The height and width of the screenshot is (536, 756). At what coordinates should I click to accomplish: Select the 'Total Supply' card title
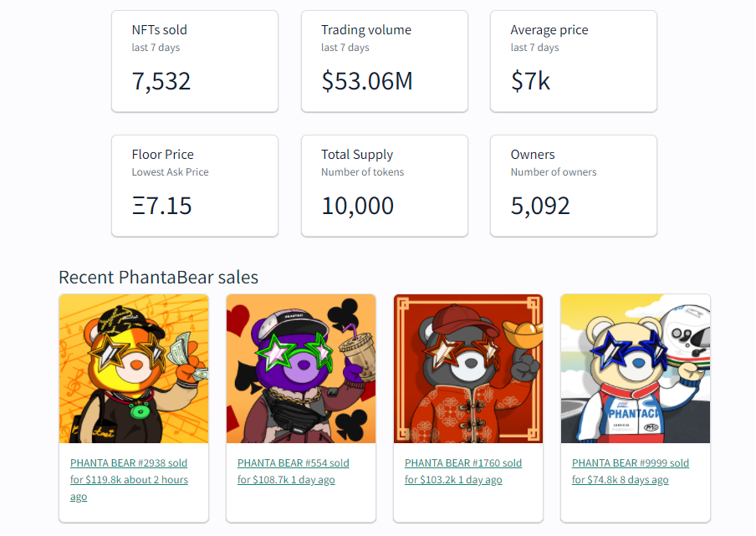click(x=357, y=155)
